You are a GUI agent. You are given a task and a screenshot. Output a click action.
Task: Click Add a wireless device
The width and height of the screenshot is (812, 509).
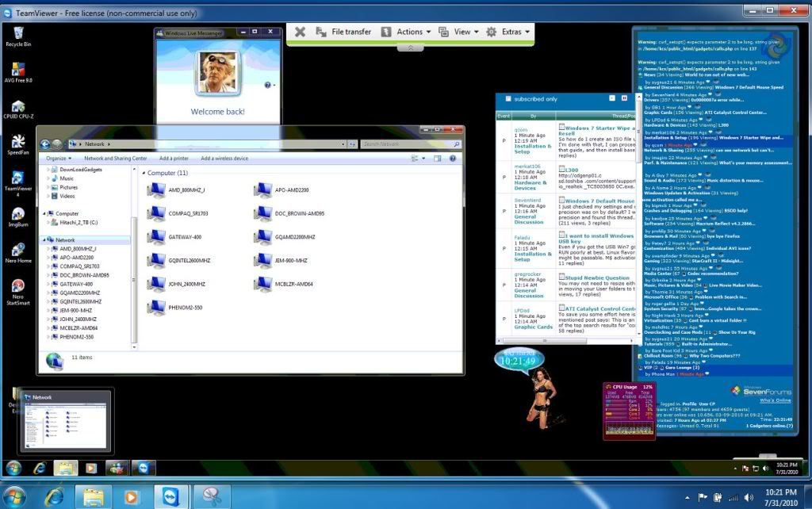click(224, 159)
